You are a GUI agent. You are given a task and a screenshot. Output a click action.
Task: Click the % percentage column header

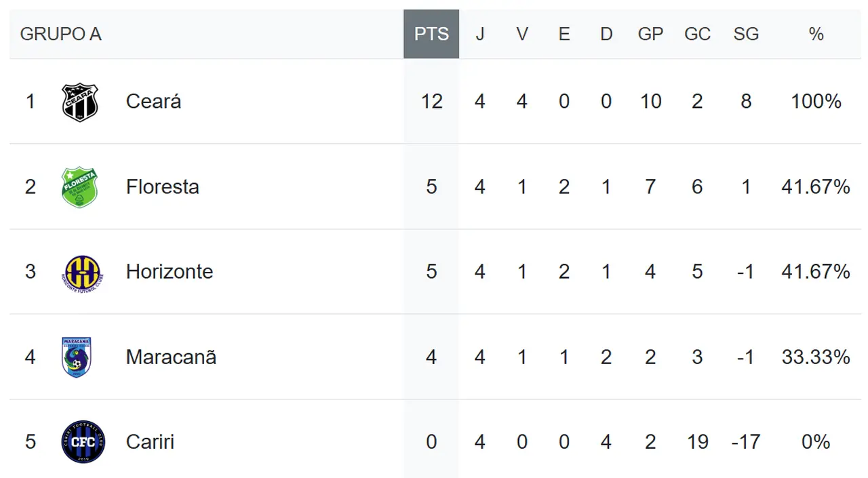tap(816, 34)
